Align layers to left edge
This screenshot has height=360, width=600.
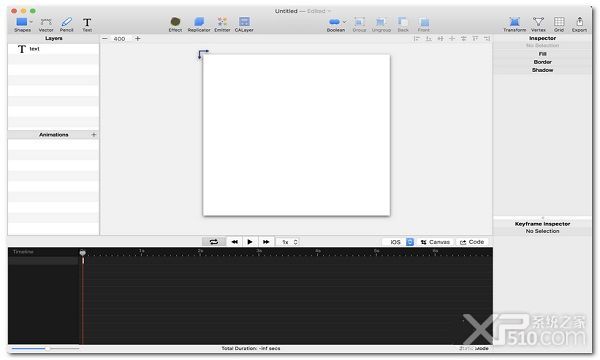417,39
